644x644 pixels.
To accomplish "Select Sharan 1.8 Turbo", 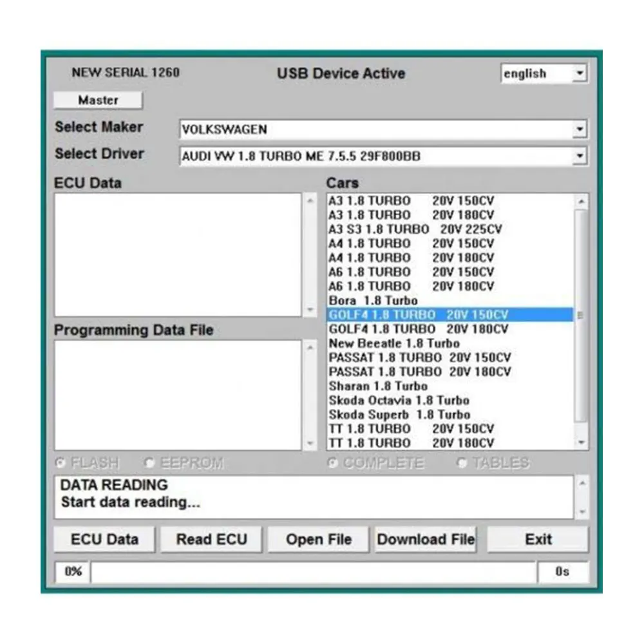I will coord(450,386).
